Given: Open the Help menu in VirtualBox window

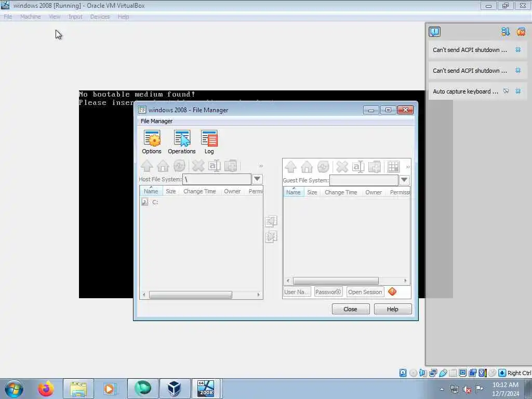Looking at the screenshot, I should (x=123, y=17).
